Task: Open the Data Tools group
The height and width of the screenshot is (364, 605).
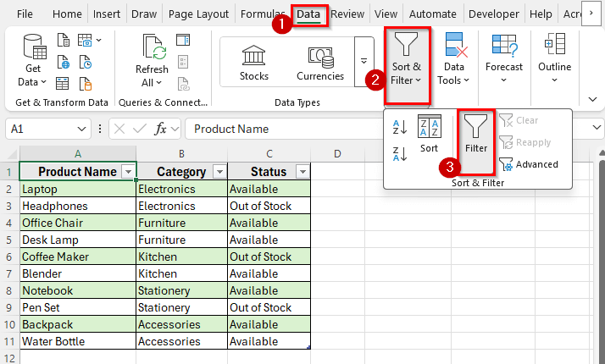Action: click(454, 60)
